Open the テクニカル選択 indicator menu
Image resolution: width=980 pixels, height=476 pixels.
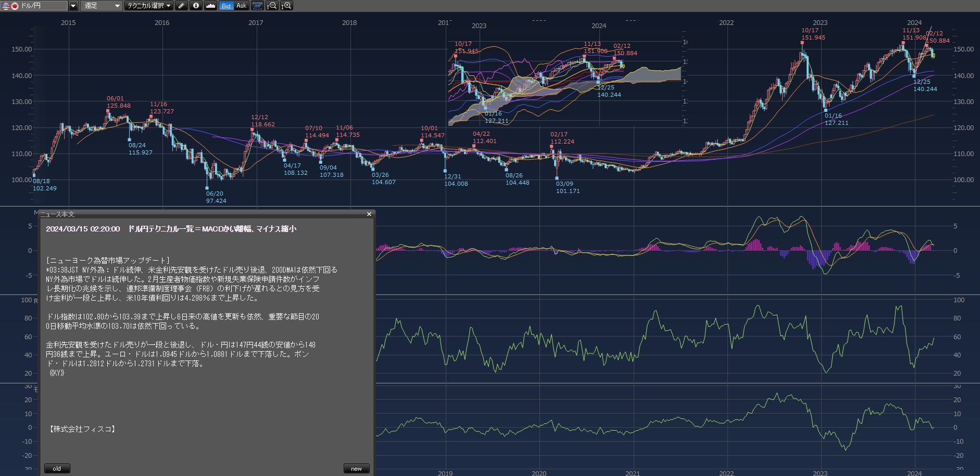pyautogui.click(x=149, y=6)
